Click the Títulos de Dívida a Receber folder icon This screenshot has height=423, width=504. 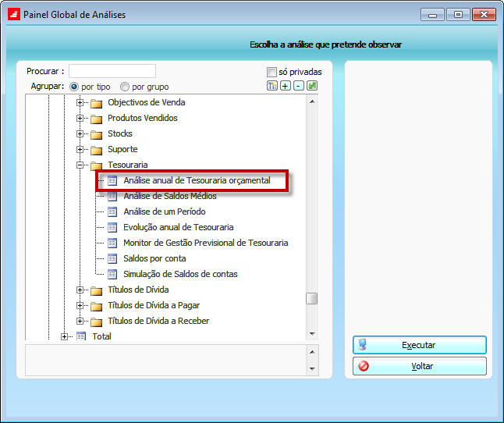pos(96,322)
